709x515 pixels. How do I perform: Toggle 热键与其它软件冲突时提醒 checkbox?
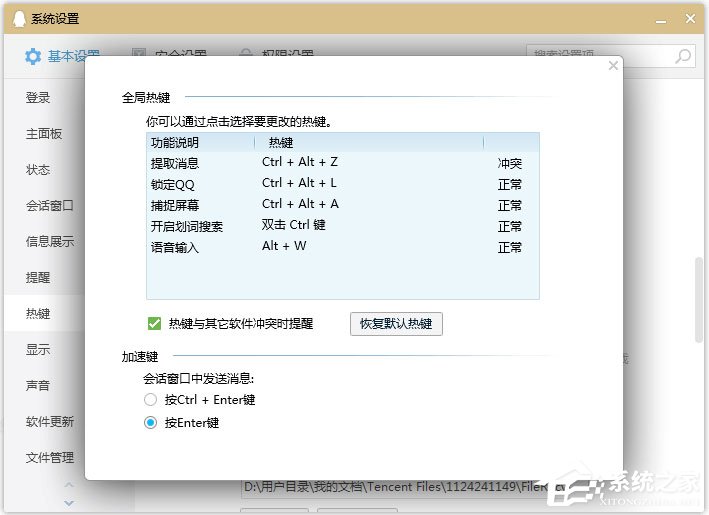tap(154, 324)
